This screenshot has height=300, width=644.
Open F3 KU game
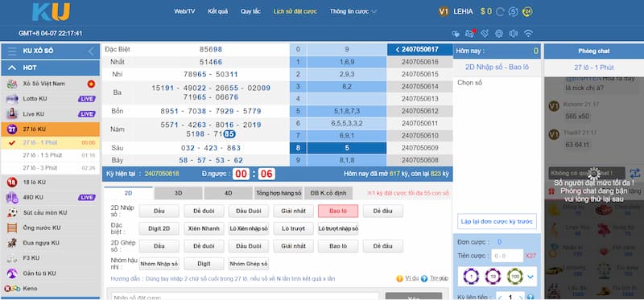51,258
